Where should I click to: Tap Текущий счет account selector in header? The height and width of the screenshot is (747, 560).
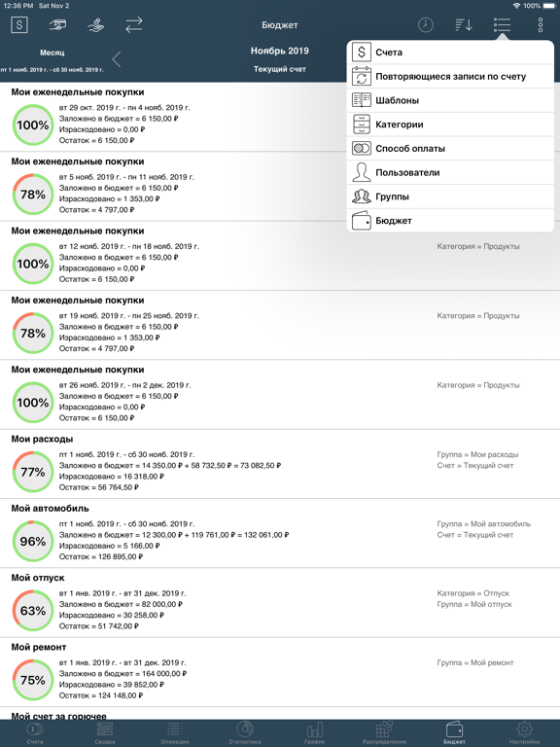coord(280,69)
